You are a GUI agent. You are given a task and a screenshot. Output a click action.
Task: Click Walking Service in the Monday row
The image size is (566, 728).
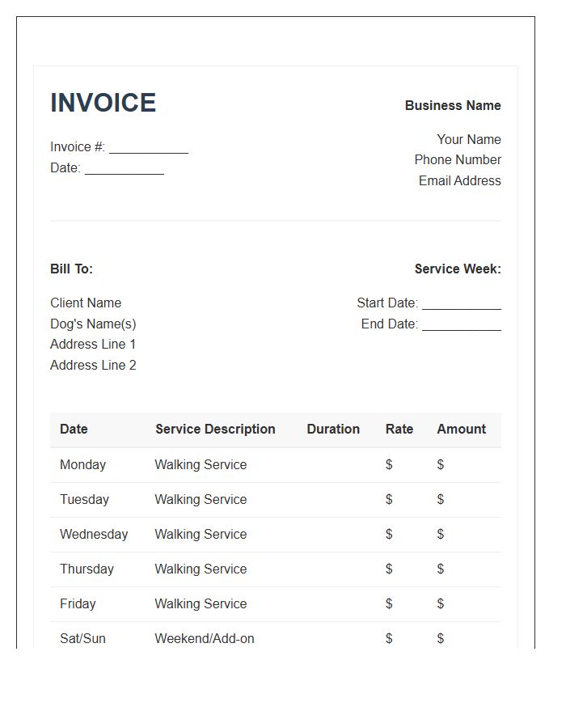[x=201, y=465]
